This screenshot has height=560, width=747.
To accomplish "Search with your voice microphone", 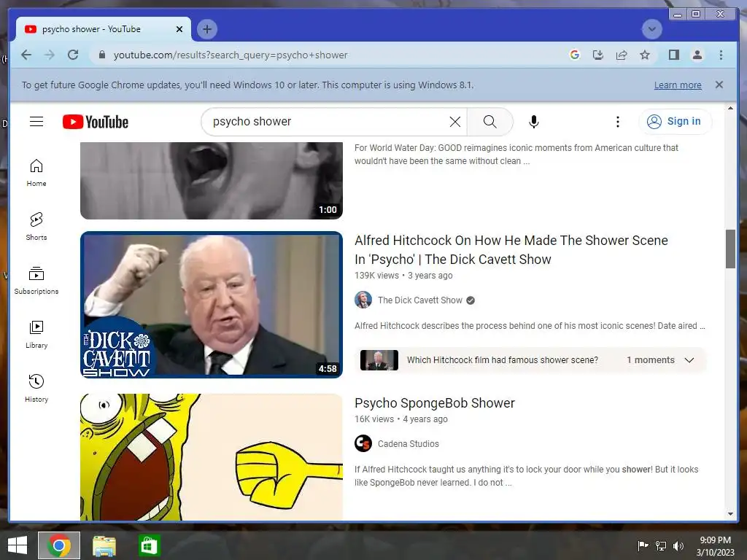I will coord(533,122).
